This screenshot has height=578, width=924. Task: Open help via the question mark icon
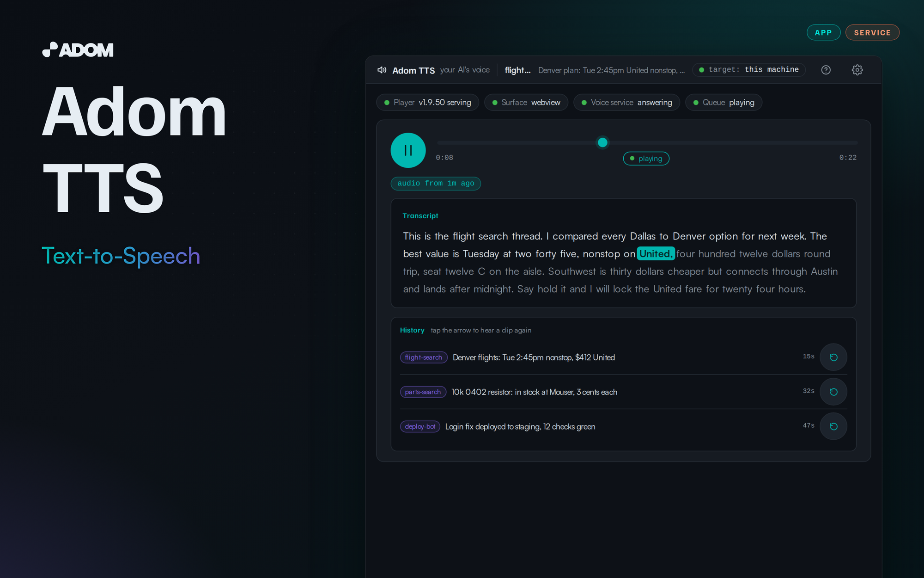[x=826, y=70]
